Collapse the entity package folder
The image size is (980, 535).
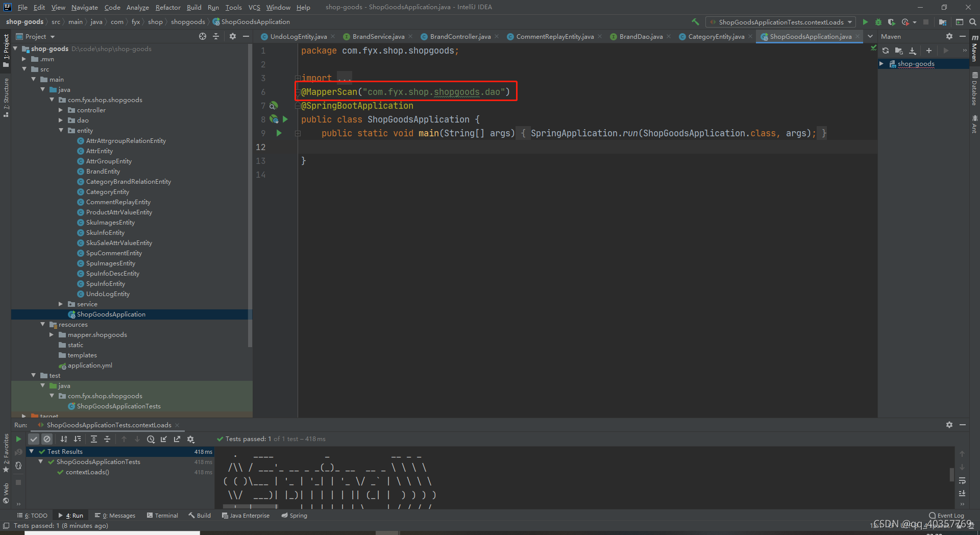pyautogui.click(x=61, y=130)
